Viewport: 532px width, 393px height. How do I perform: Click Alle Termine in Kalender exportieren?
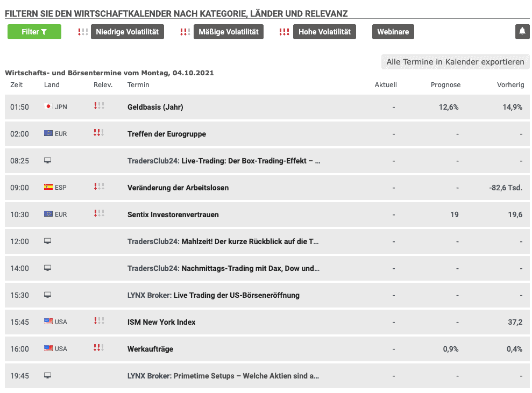click(x=455, y=62)
